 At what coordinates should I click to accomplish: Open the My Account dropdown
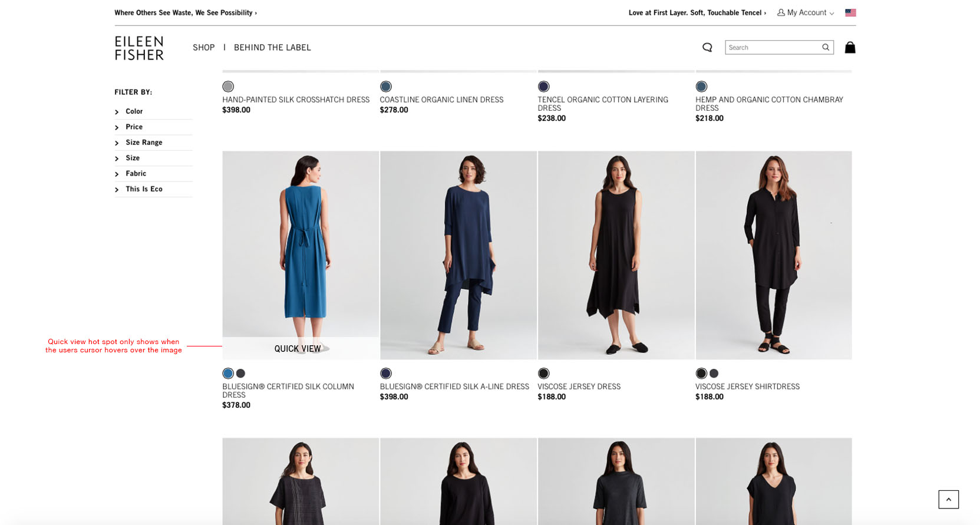(x=806, y=13)
